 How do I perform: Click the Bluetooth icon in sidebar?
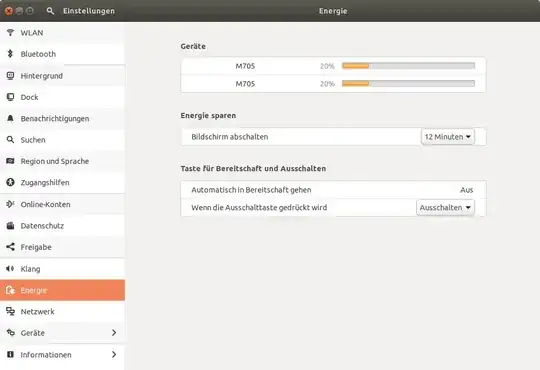(10, 54)
